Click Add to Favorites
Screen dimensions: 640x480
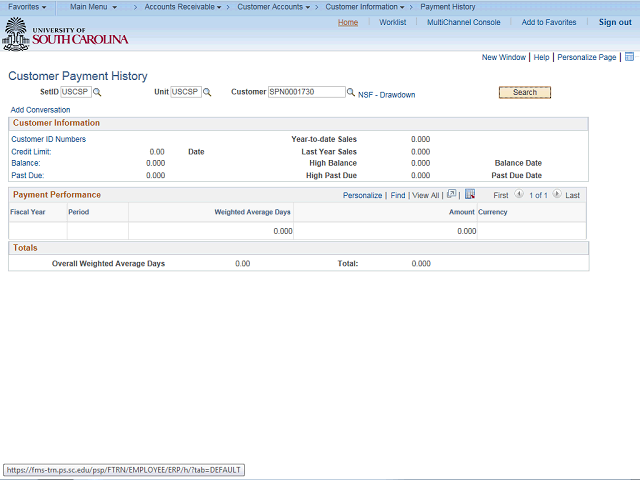[549, 22]
